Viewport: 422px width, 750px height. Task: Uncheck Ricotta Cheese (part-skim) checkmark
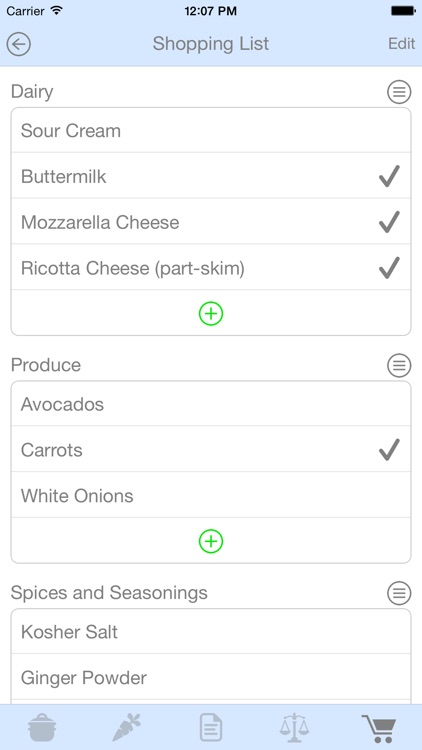pyautogui.click(x=389, y=267)
